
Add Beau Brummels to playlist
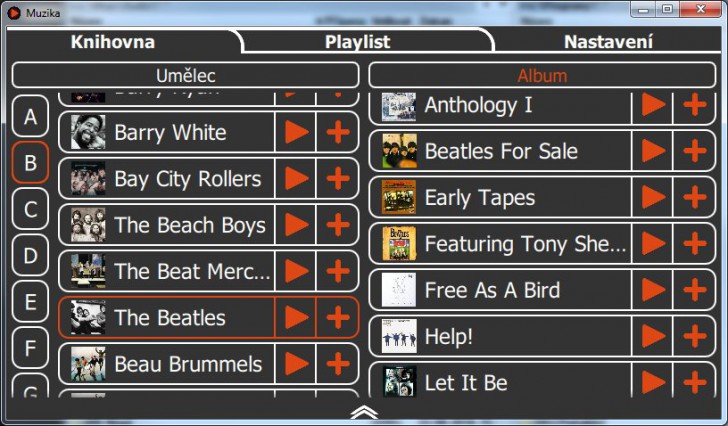pos(338,364)
